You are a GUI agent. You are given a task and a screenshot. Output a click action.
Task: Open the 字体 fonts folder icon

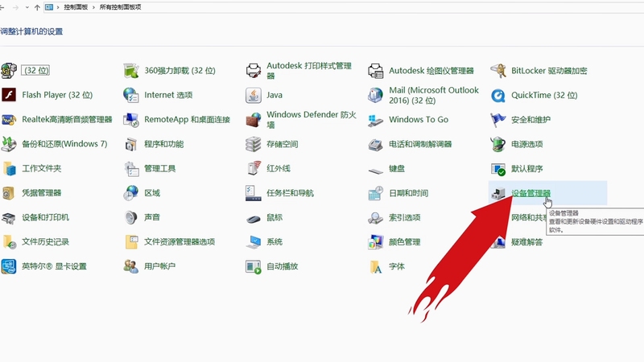[375, 267]
